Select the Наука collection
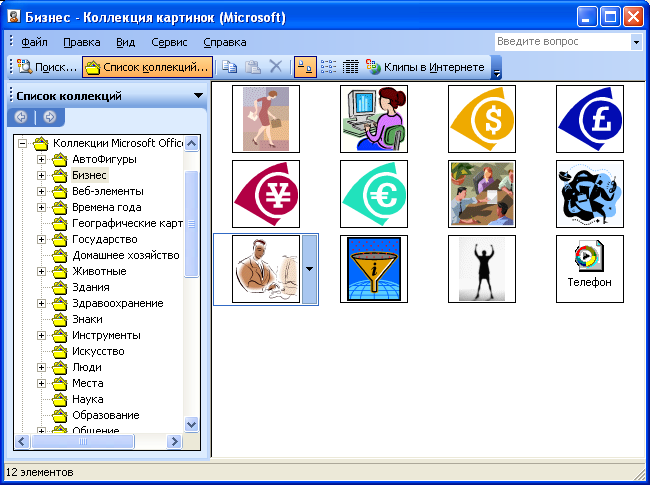 pyautogui.click(x=87, y=399)
